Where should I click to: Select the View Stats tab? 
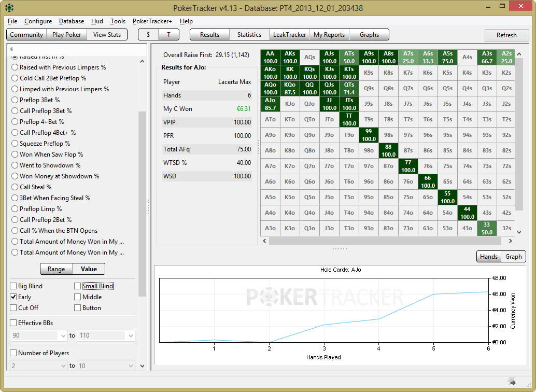[107, 35]
